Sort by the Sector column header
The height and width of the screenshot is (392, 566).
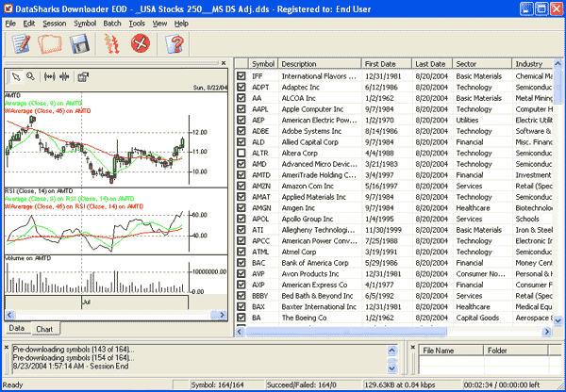point(482,64)
